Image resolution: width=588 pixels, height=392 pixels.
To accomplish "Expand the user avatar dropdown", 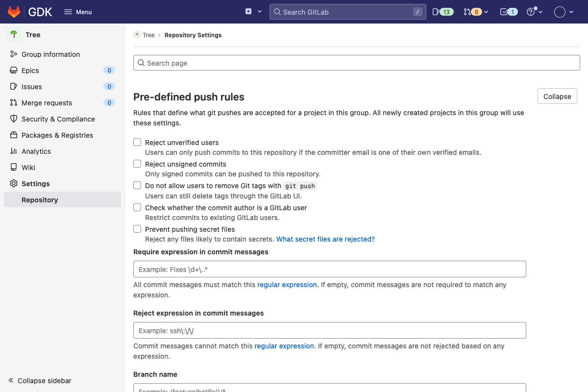I will click(563, 11).
